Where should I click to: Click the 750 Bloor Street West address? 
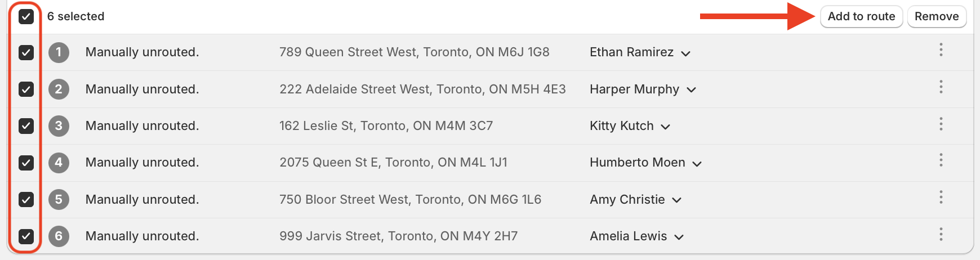pos(410,199)
